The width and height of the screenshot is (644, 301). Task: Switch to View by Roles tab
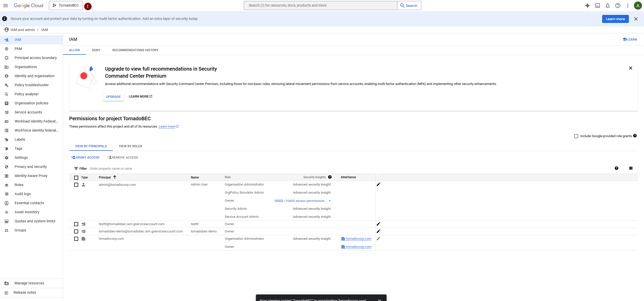pos(130,146)
